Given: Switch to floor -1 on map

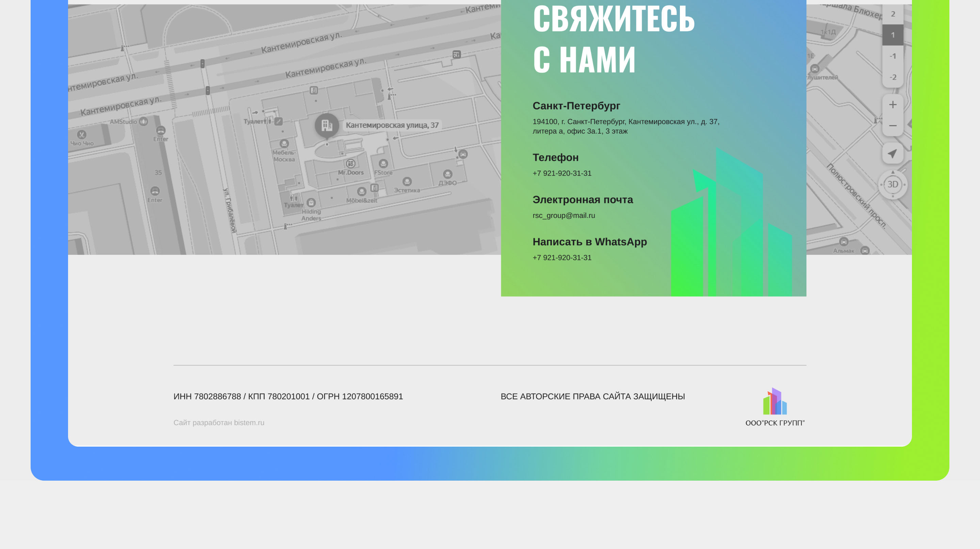Looking at the screenshot, I should coord(893,56).
